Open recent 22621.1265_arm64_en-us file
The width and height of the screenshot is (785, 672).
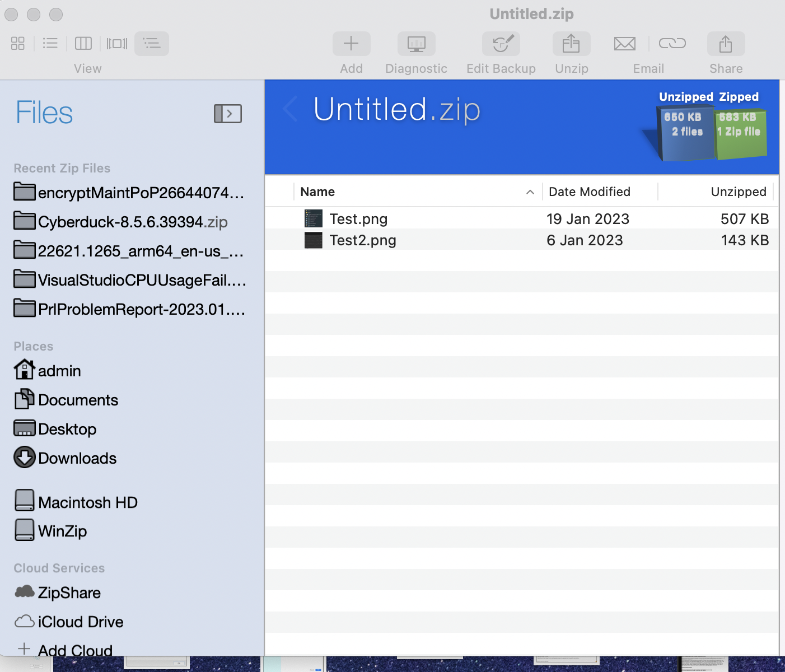tap(129, 251)
